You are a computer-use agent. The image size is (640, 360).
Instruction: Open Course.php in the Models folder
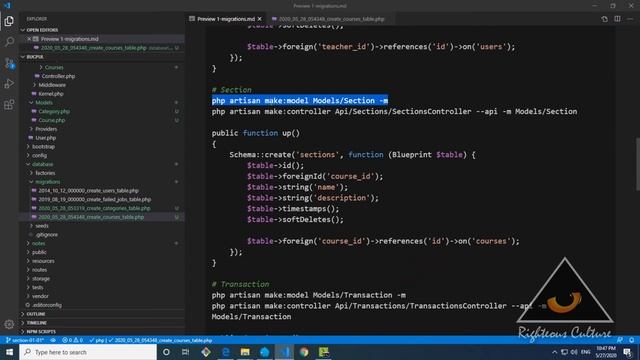click(x=51, y=120)
